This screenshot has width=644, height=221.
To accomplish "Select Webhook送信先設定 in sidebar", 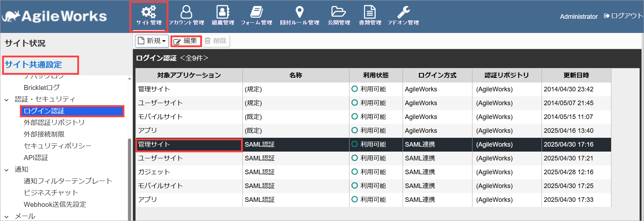I will coord(55,204).
